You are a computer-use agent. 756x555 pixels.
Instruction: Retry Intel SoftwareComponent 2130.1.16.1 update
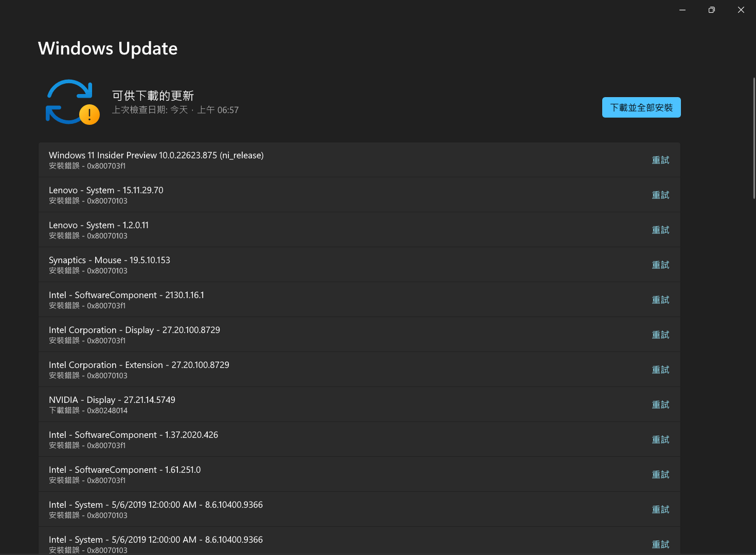pyautogui.click(x=661, y=300)
